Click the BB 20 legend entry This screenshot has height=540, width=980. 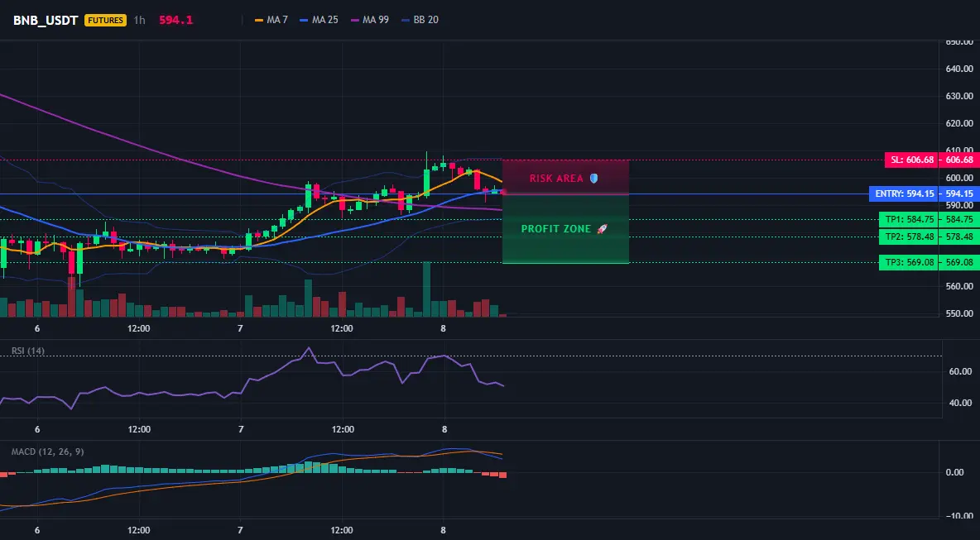(420, 20)
